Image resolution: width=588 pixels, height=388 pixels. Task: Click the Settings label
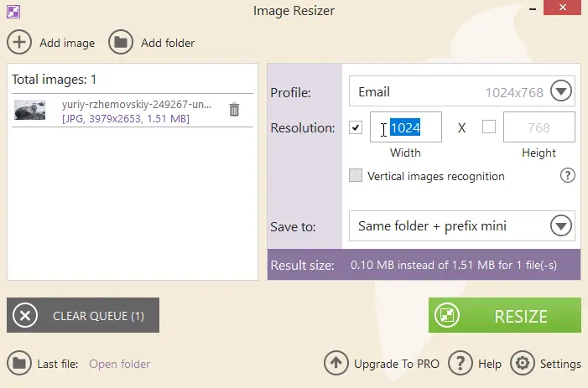pyautogui.click(x=560, y=364)
